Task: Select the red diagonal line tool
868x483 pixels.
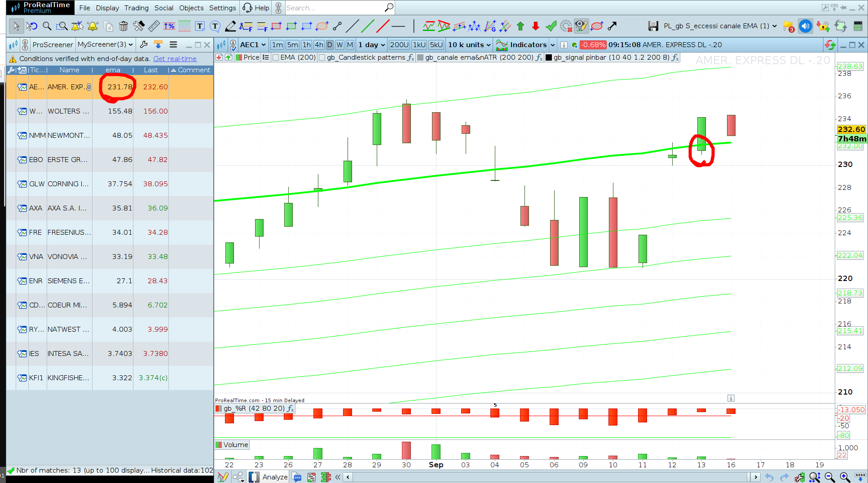Action: click(x=383, y=26)
